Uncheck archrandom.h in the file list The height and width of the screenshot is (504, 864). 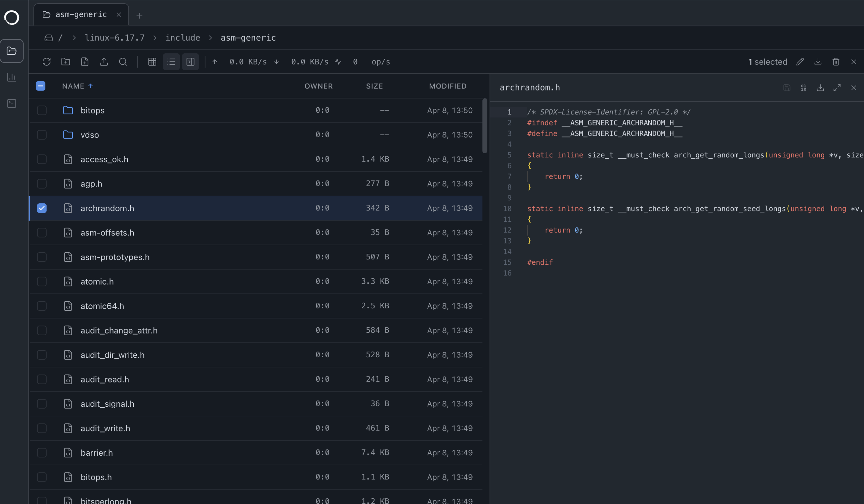(42, 208)
